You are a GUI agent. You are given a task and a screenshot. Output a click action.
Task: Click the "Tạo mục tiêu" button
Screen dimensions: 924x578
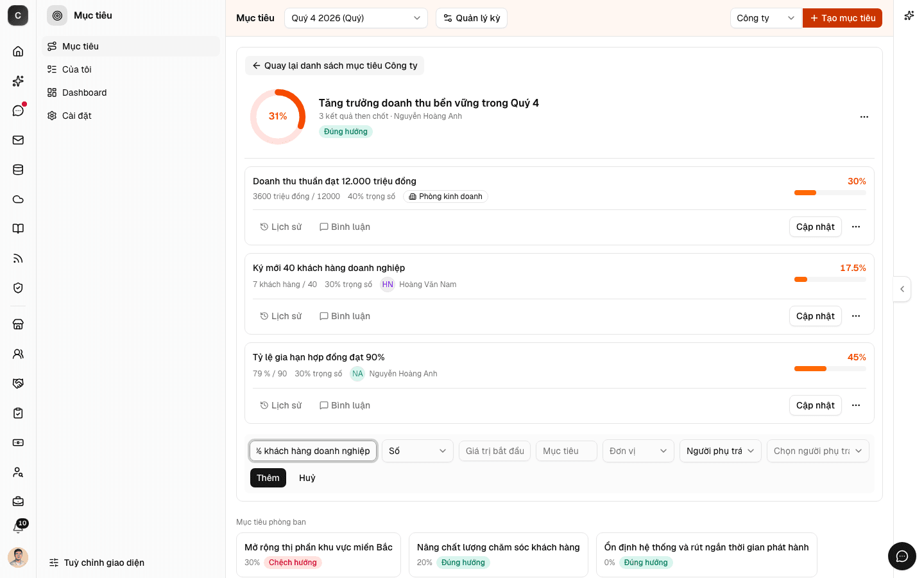tap(843, 18)
